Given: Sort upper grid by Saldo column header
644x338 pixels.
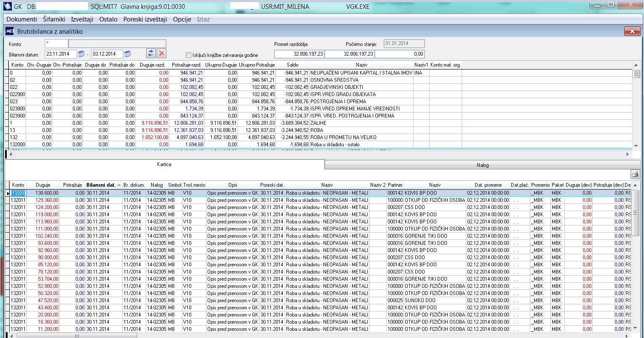Looking at the screenshot, I should [x=292, y=65].
